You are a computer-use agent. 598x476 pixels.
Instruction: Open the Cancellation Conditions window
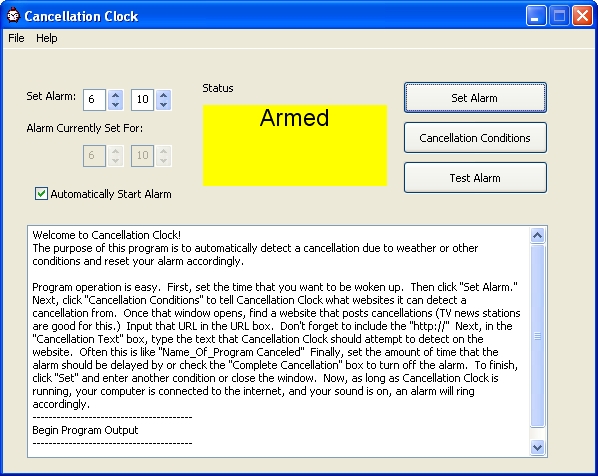(x=475, y=138)
